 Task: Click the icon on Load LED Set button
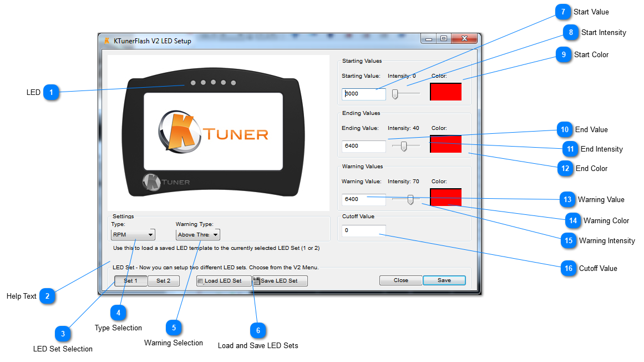coord(200,281)
